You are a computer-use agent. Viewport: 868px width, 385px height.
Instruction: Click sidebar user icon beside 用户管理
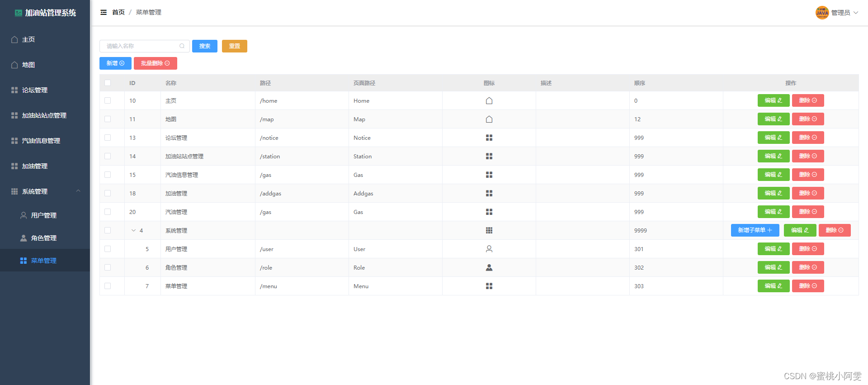(x=24, y=216)
